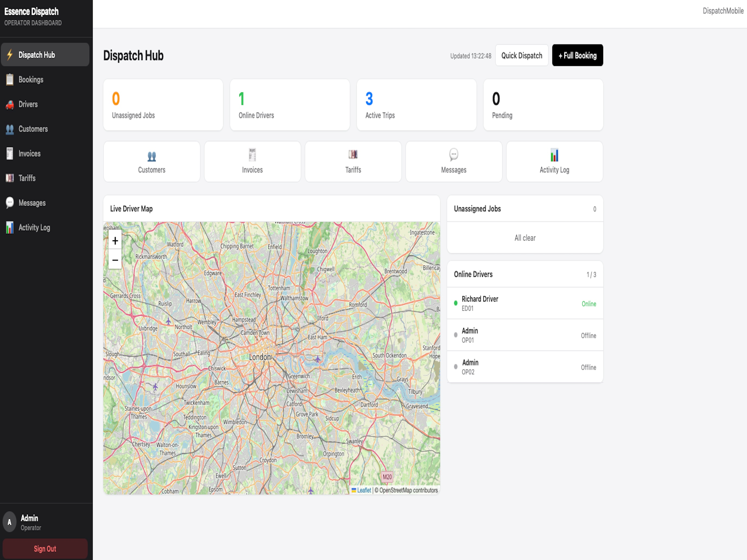Select Invoices sidebar menu item

coord(45,154)
